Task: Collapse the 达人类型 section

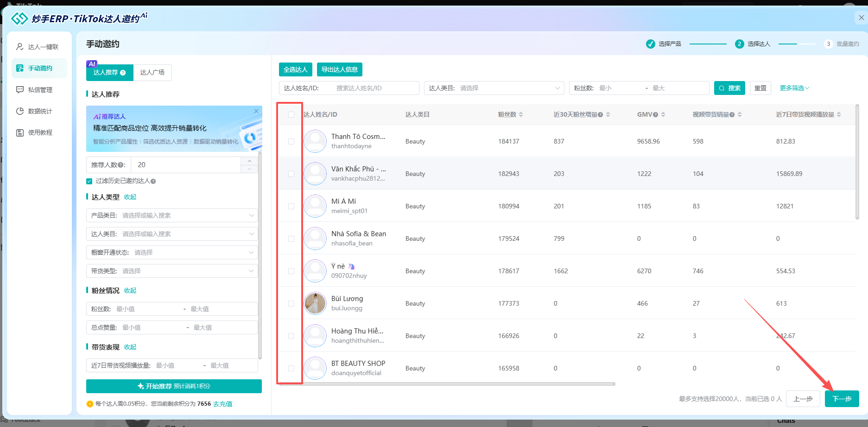Action: click(x=130, y=197)
